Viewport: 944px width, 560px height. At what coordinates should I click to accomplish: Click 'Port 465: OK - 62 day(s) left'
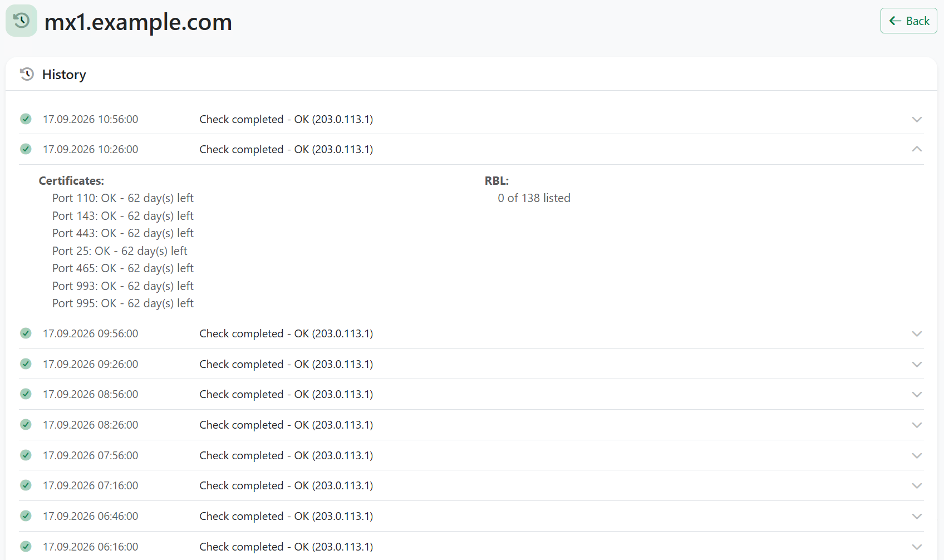pyautogui.click(x=123, y=268)
